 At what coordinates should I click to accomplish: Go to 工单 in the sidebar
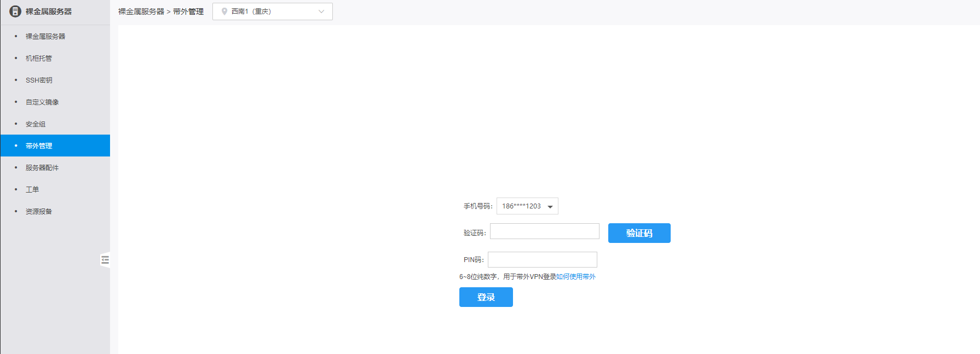32,190
